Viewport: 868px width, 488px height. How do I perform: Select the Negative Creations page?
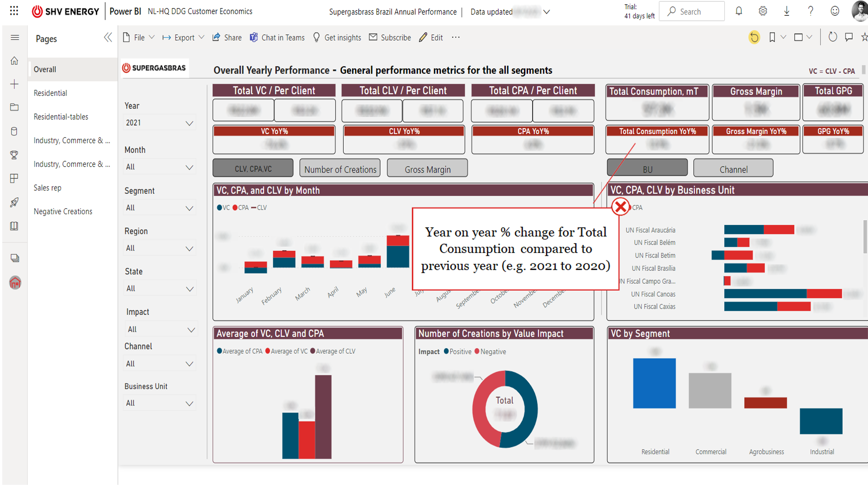tap(73, 211)
